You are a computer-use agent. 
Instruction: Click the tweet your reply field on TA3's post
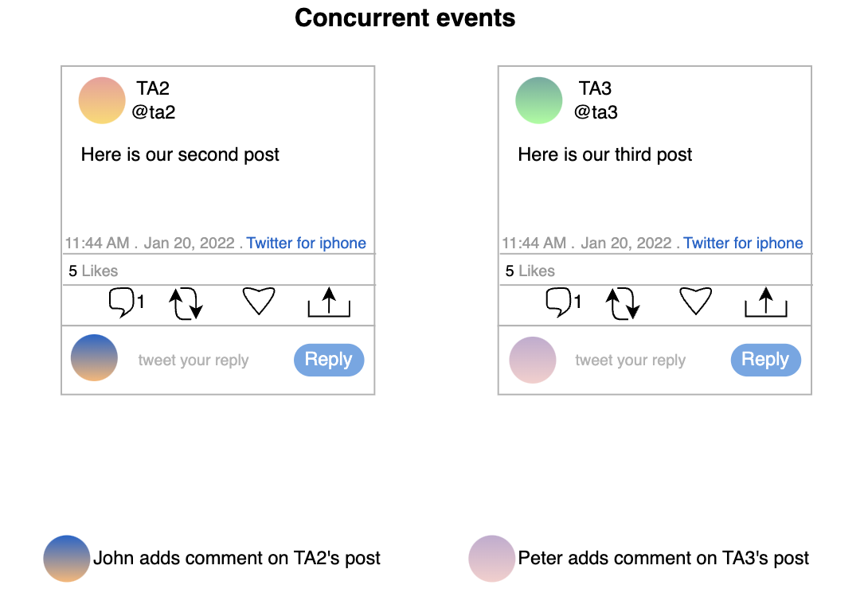coord(630,361)
